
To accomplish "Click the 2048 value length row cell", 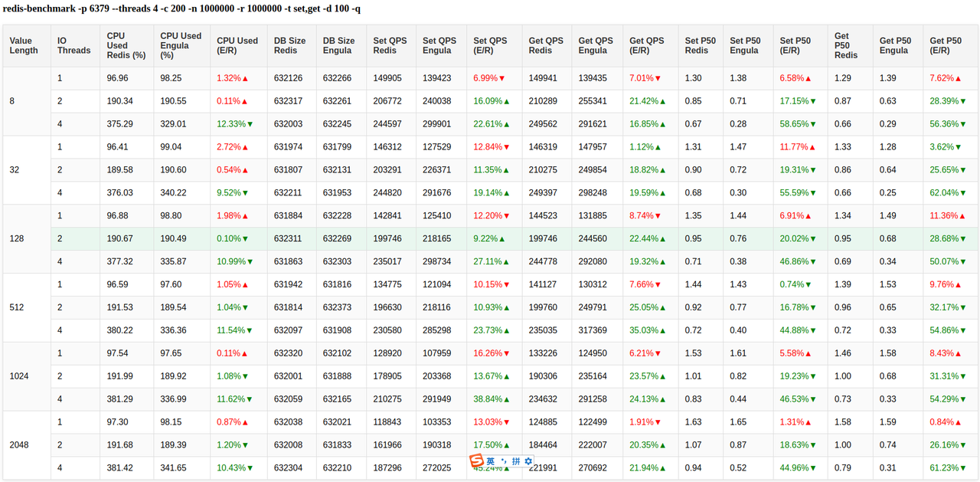I will click(x=19, y=445).
